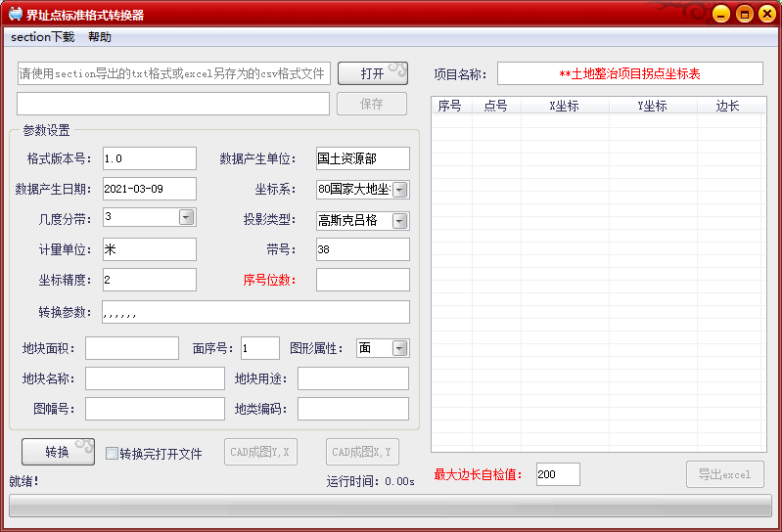Click the 打开 button

373,73
